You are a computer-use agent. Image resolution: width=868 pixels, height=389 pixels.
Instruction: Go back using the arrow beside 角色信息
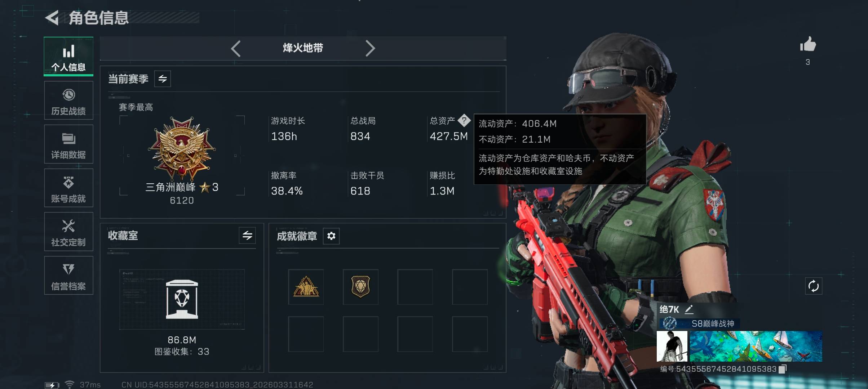(52, 18)
